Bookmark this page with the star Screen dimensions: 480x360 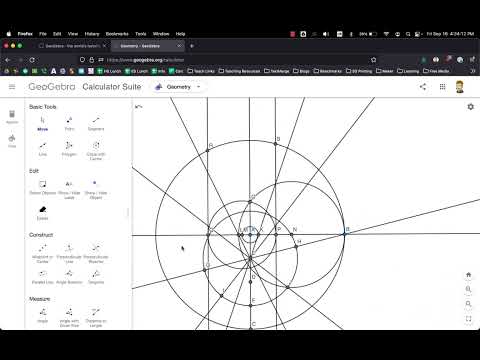pyautogui.click(x=374, y=60)
